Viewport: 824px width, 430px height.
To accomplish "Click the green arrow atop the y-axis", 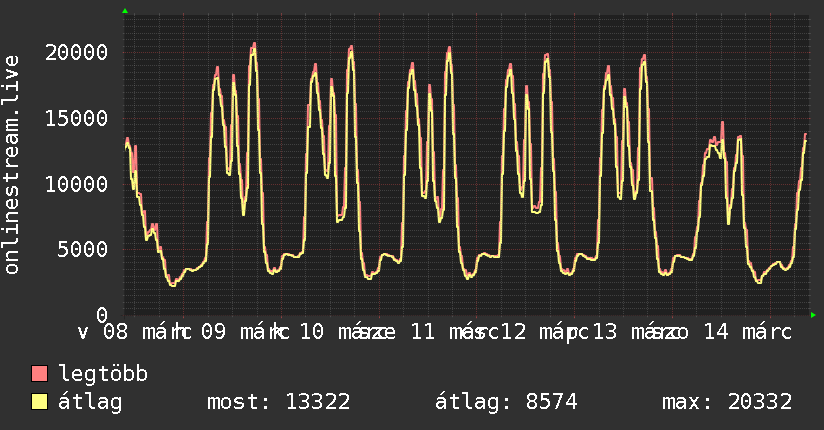I will coord(125,11).
